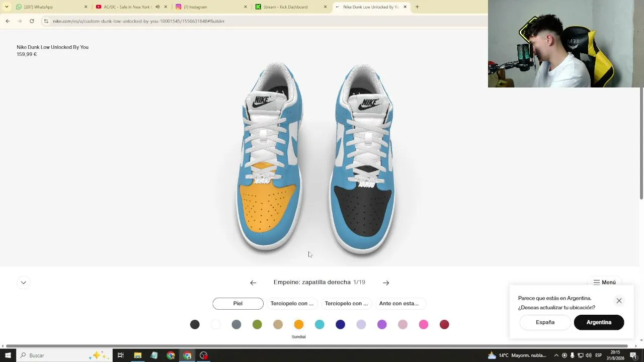
Task: Pick the navy blue color swatch
Action: pyautogui.click(x=341, y=325)
